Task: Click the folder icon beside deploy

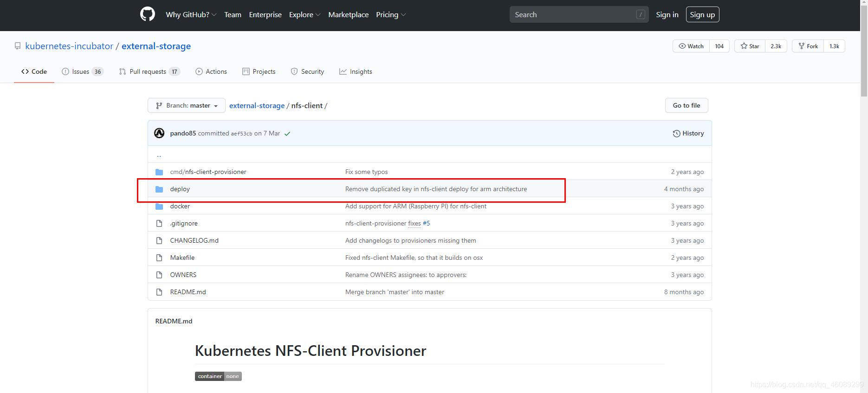Action: (159, 189)
